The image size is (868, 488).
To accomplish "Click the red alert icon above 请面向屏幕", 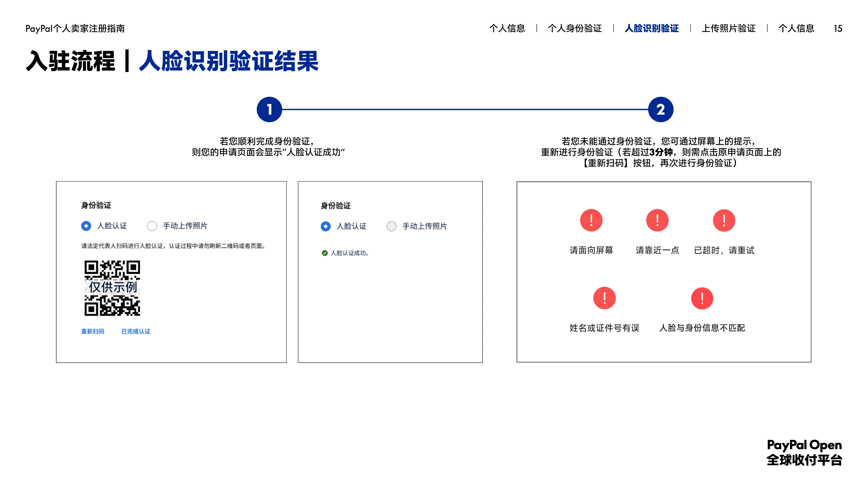I will (591, 220).
